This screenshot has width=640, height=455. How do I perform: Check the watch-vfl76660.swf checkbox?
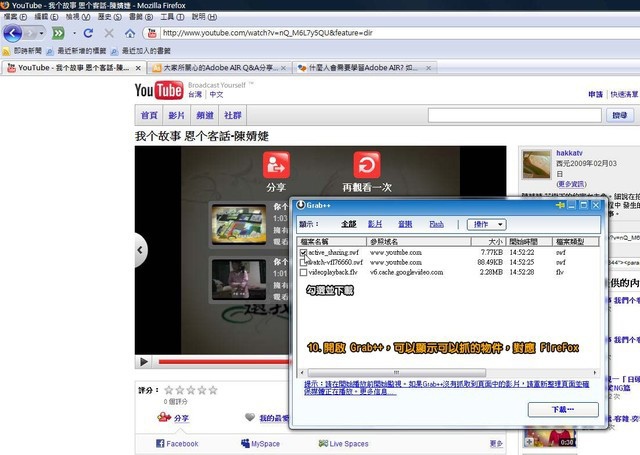point(303,262)
